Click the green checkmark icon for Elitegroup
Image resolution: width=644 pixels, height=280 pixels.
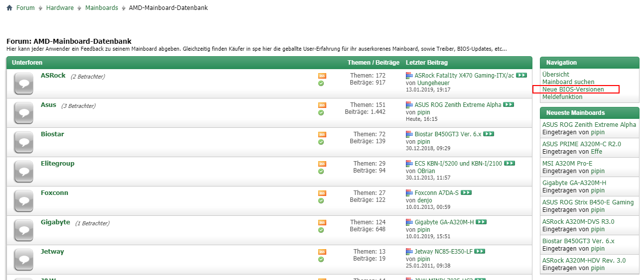(x=321, y=172)
